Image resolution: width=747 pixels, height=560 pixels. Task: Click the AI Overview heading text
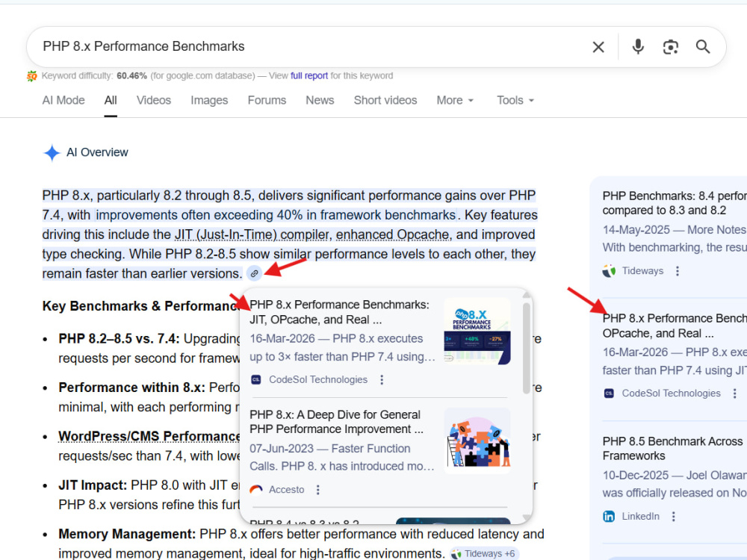(x=97, y=152)
